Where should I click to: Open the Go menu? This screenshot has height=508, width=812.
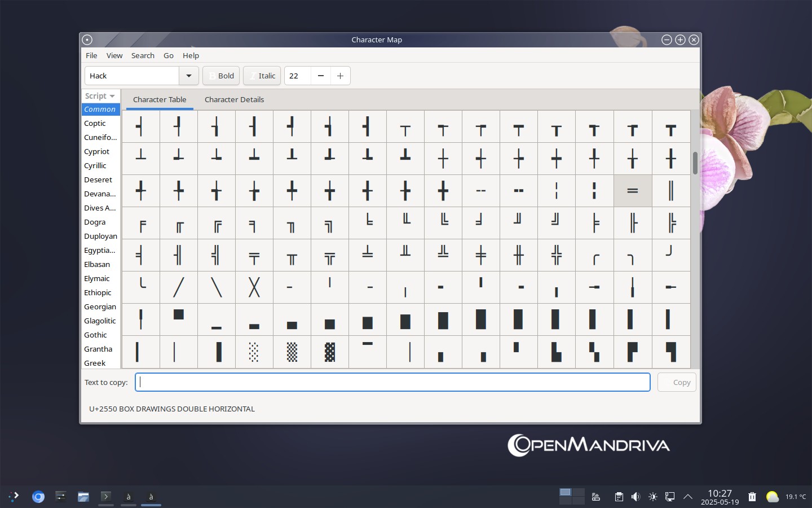169,55
